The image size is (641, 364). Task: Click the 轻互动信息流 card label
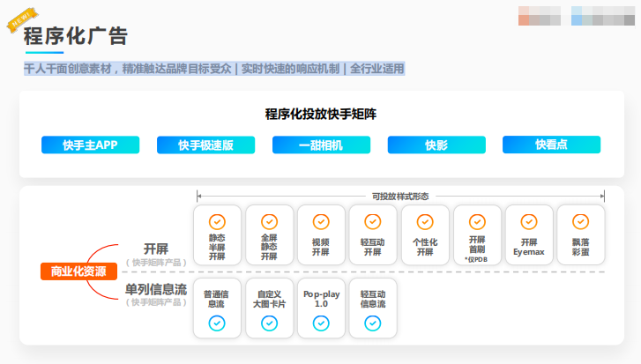pos(373,299)
